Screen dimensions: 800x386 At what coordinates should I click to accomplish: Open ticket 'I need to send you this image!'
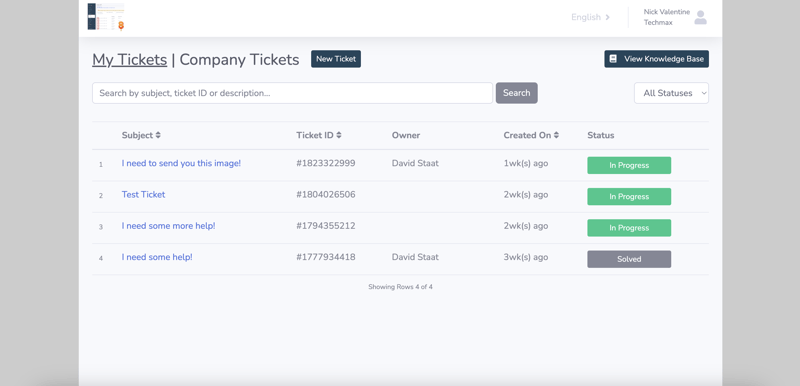pyautogui.click(x=181, y=163)
